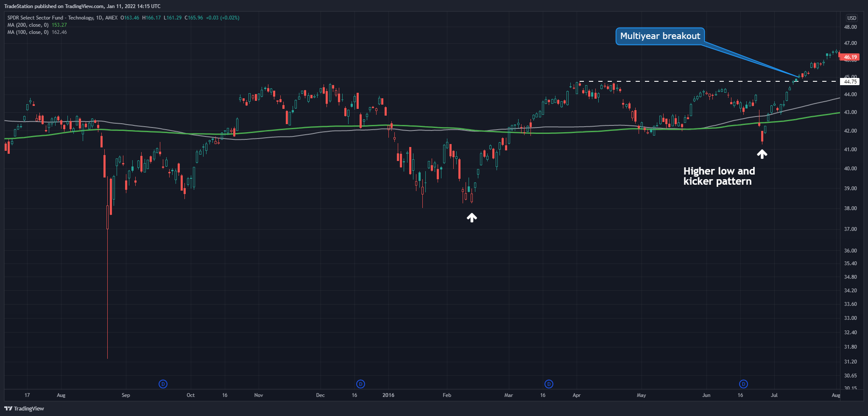Viewport: 868px width, 416px height.
Task: Click the 31.20 price axis label
Action: click(x=850, y=362)
